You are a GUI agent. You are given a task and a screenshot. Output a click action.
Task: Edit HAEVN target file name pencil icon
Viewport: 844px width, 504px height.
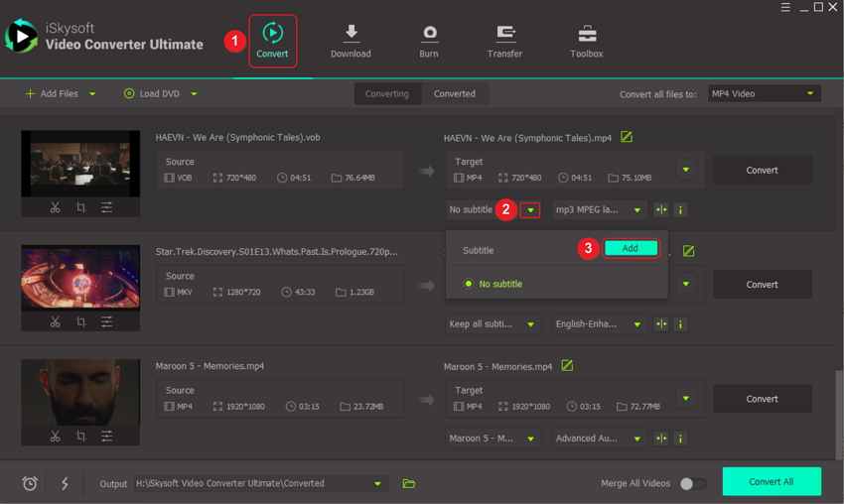pyautogui.click(x=627, y=137)
